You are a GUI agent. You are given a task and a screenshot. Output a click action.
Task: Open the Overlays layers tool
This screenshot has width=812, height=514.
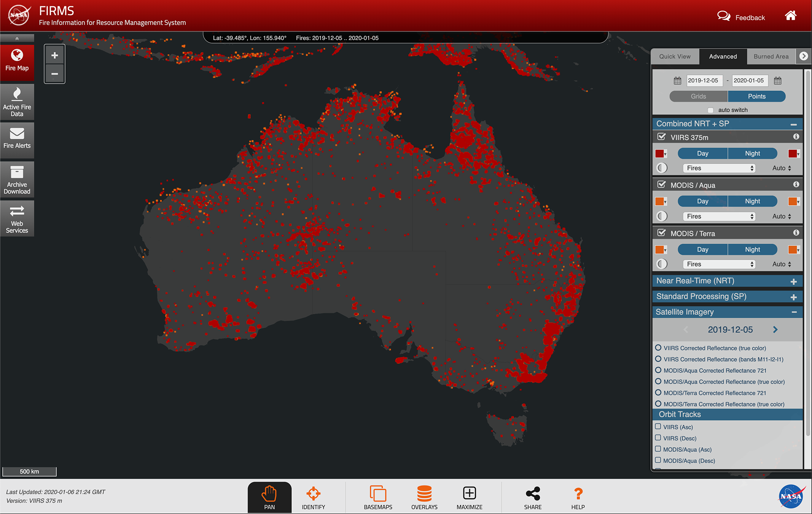pos(424,497)
